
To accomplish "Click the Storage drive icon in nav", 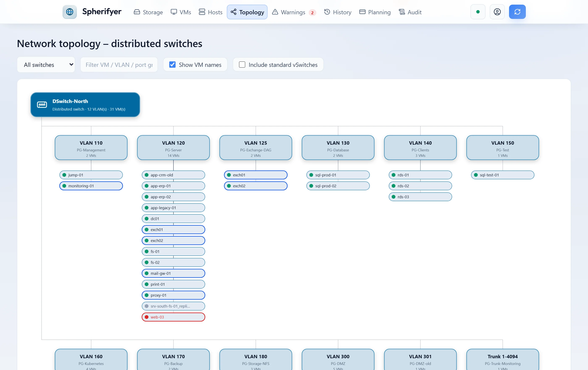I will (137, 12).
